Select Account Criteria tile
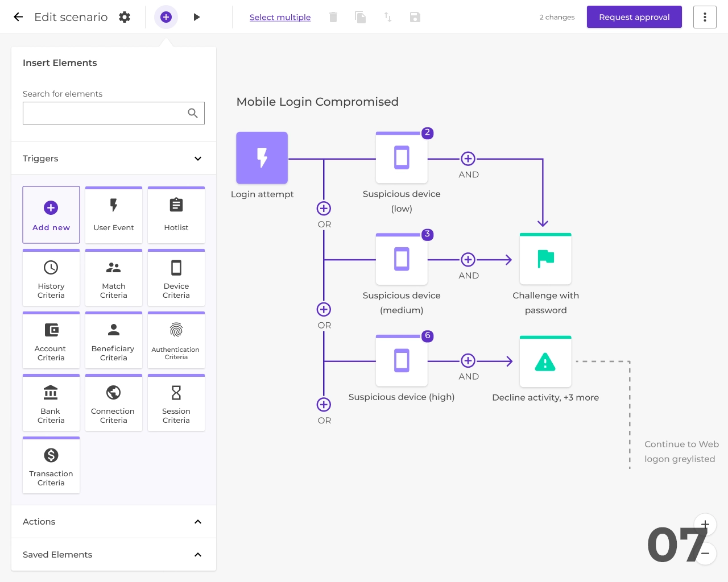This screenshot has height=582, width=728. (51, 340)
